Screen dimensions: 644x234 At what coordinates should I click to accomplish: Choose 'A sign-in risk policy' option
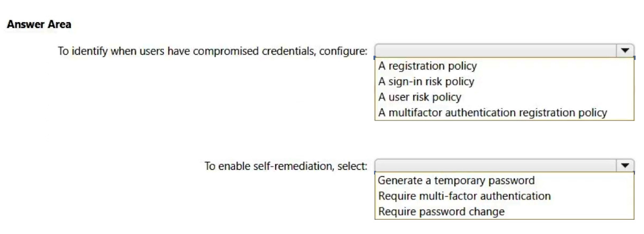click(x=426, y=82)
